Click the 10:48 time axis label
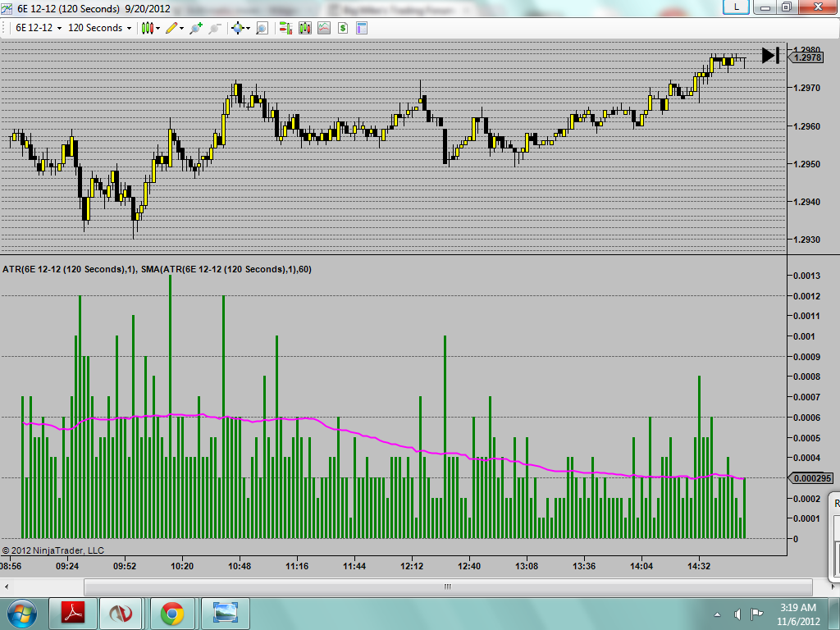This screenshot has width=840, height=630. tap(239, 566)
